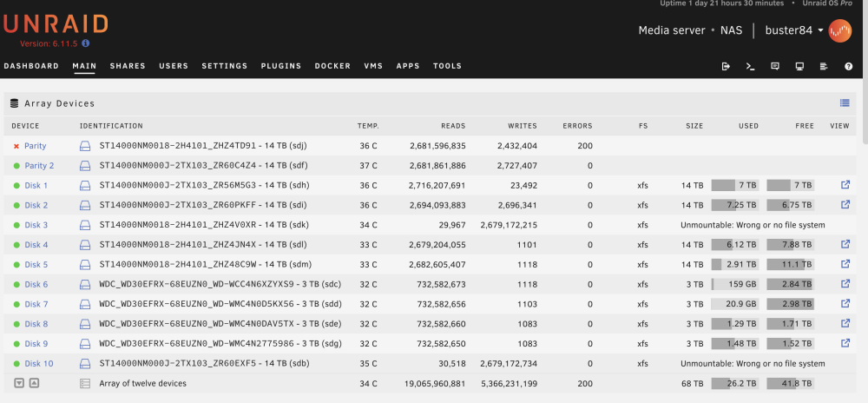The image size is (868, 403).
Task: Go to the Shares tab
Action: [x=128, y=66]
